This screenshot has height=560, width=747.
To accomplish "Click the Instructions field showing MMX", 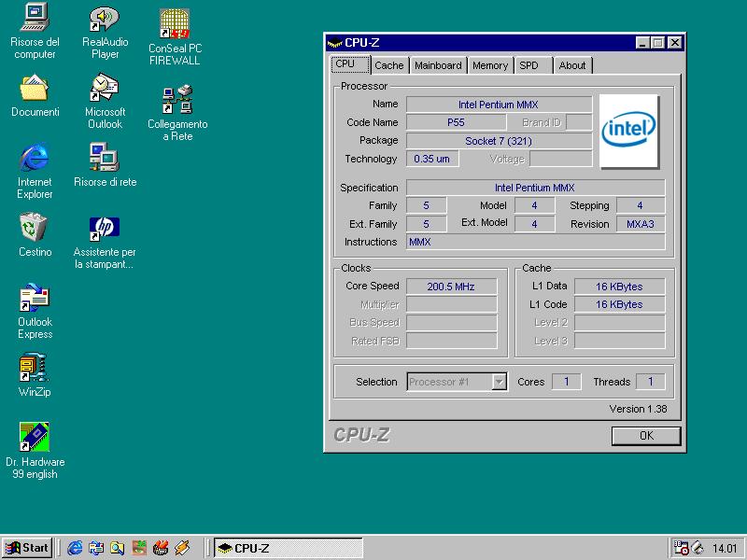I will pyautogui.click(x=535, y=242).
